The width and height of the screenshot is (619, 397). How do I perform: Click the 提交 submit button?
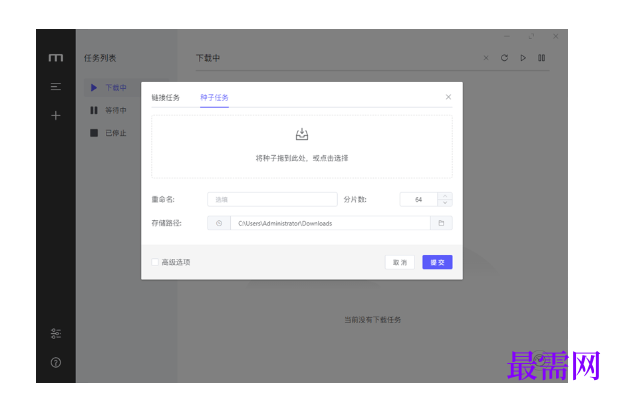[437, 262]
